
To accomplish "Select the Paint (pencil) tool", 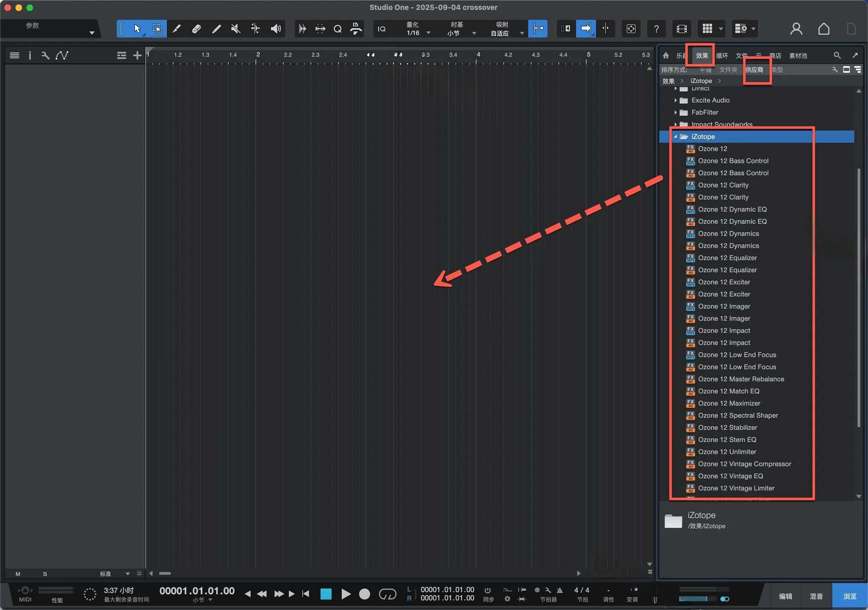I will pyautogui.click(x=216, y=29).
